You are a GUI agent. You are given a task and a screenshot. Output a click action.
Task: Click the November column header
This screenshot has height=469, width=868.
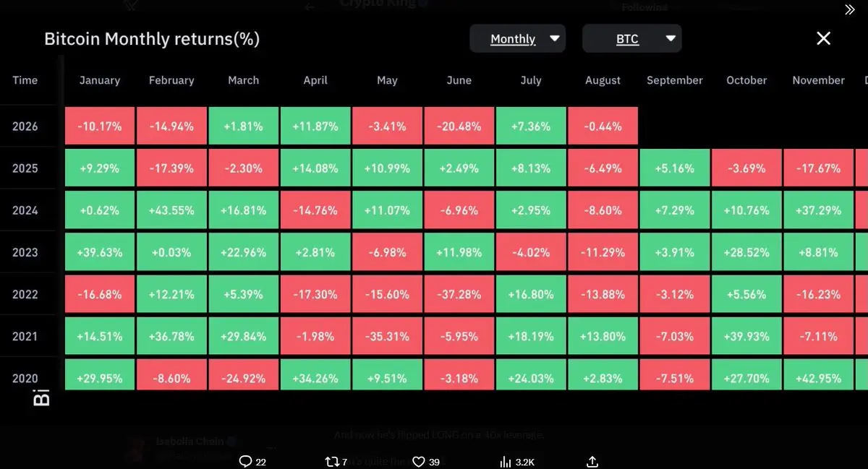click(819, 80)
